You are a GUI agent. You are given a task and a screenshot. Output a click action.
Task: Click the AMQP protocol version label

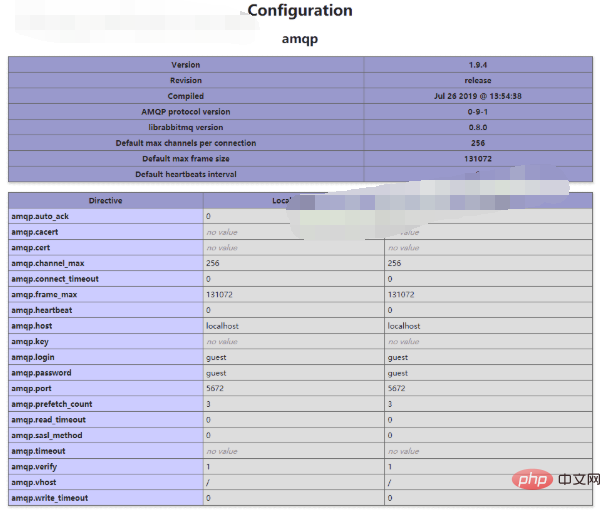[185, 112]
